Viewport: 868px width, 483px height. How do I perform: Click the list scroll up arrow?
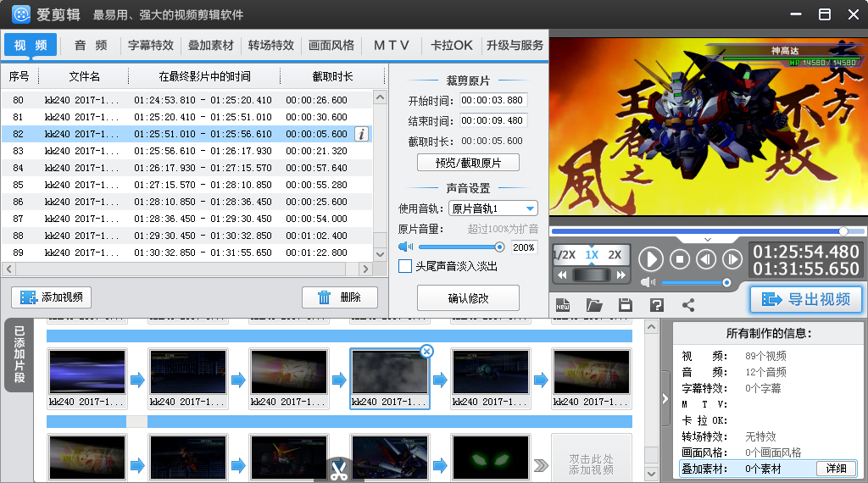[x=380, y=97]
